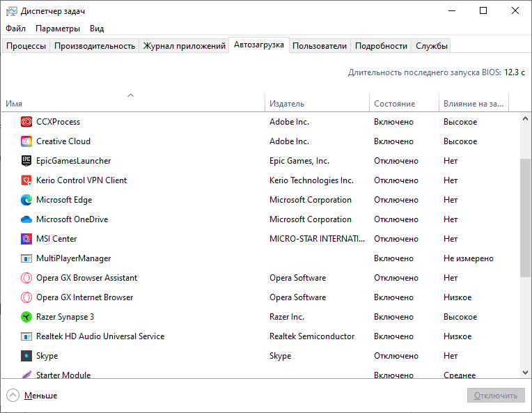
Task: Click the Epic Games, Inc. publisher cell
Action: tap(299, 161)
